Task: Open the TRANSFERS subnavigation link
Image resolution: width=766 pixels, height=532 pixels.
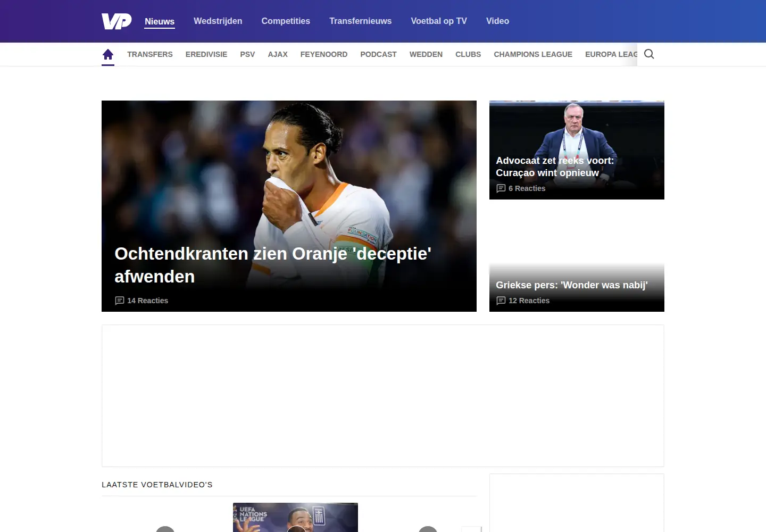Action: pyautogui.click(x=150, y=54)
